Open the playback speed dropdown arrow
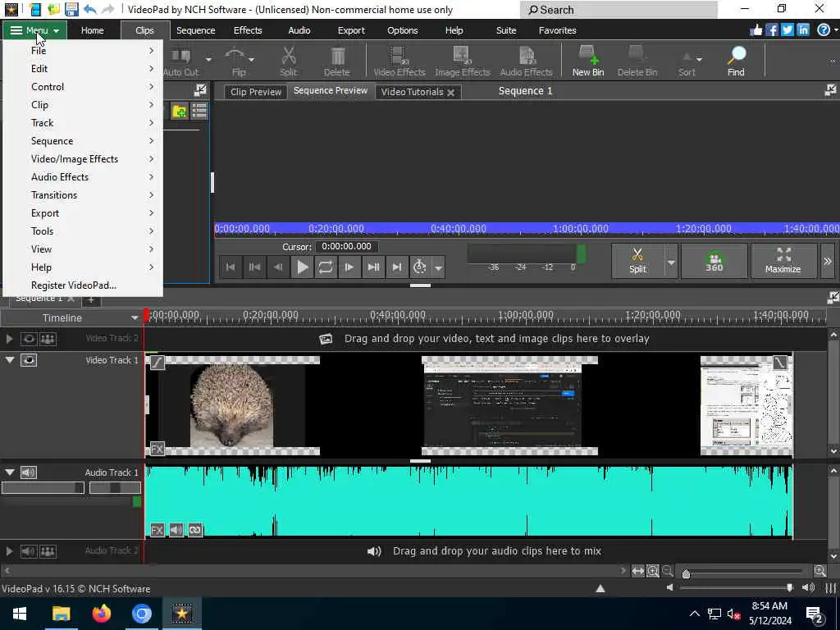This screenshot has height=630, width=840. click(438, 267)
